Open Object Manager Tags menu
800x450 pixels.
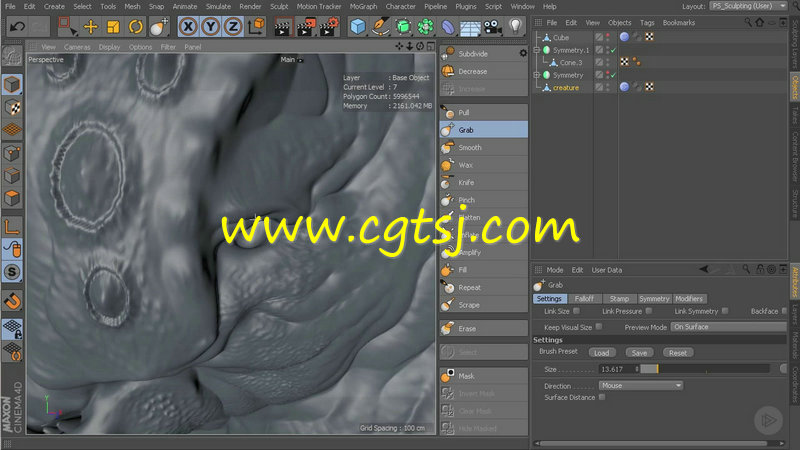(x=647, y=23)
